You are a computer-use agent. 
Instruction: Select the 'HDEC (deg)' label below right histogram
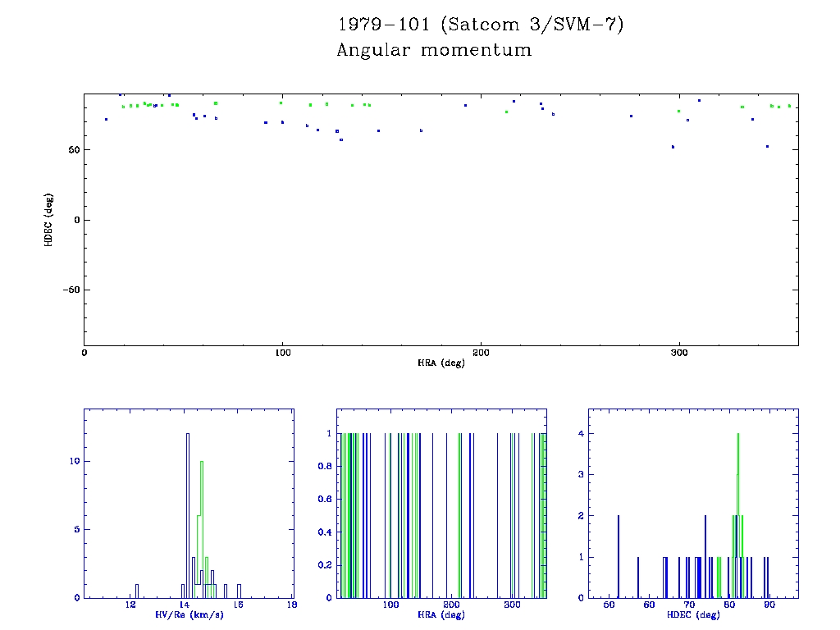(693, 614)
